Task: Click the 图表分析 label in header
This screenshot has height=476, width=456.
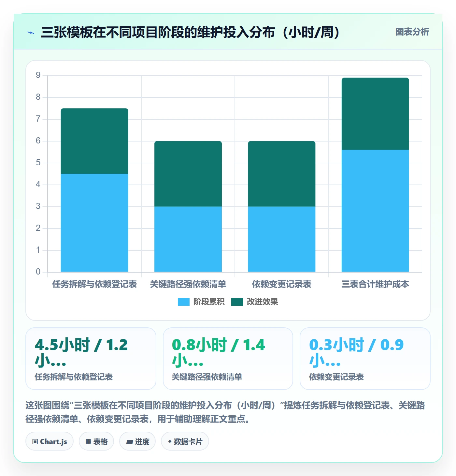Action: (412, 32)
